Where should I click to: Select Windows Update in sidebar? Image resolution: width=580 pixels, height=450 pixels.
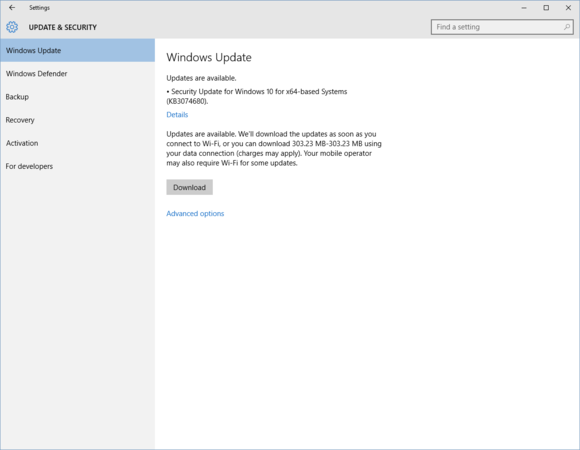click(77, 50)
